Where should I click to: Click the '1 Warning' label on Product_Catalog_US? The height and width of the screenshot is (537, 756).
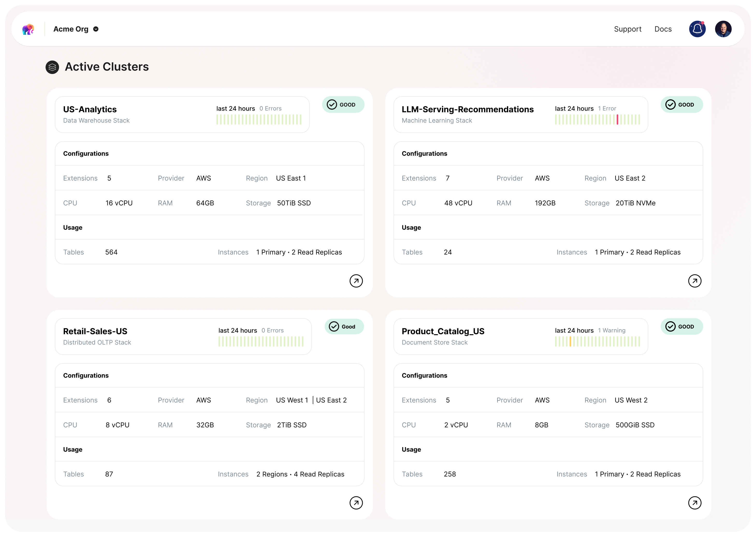click(x=611, y=330)
